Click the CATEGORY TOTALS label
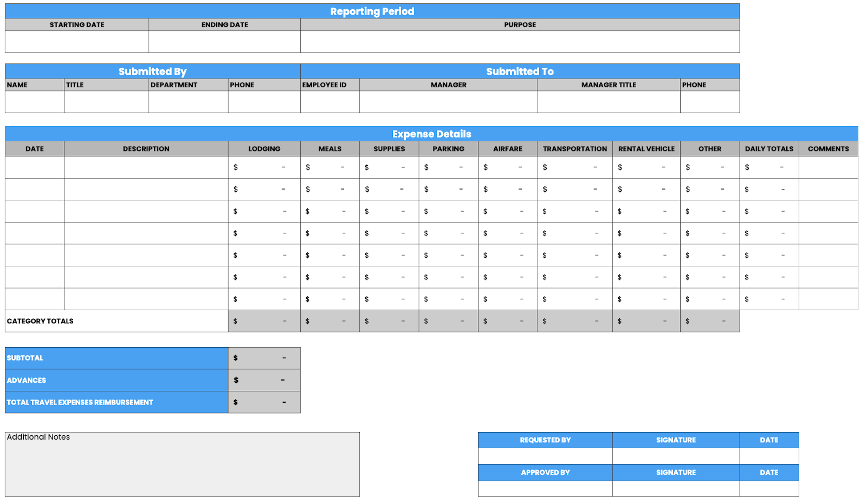The image size is (867, 504). pos(40,321)
